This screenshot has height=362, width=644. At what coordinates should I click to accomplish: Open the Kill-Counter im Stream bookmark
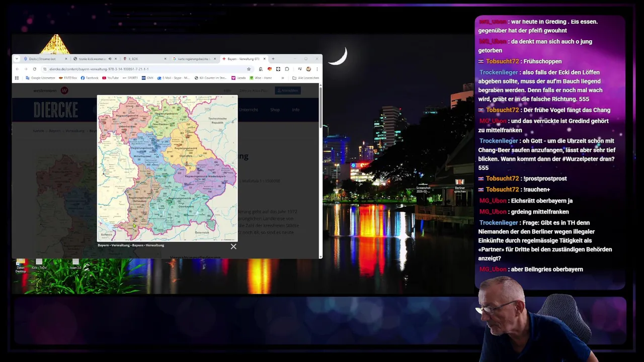coord(211,78)
